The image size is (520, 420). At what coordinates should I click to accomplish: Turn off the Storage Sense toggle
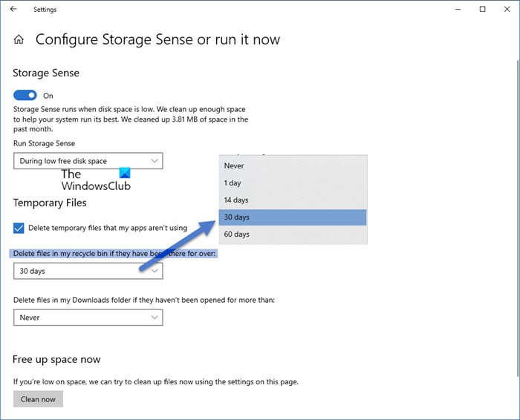tap(25, 96)
